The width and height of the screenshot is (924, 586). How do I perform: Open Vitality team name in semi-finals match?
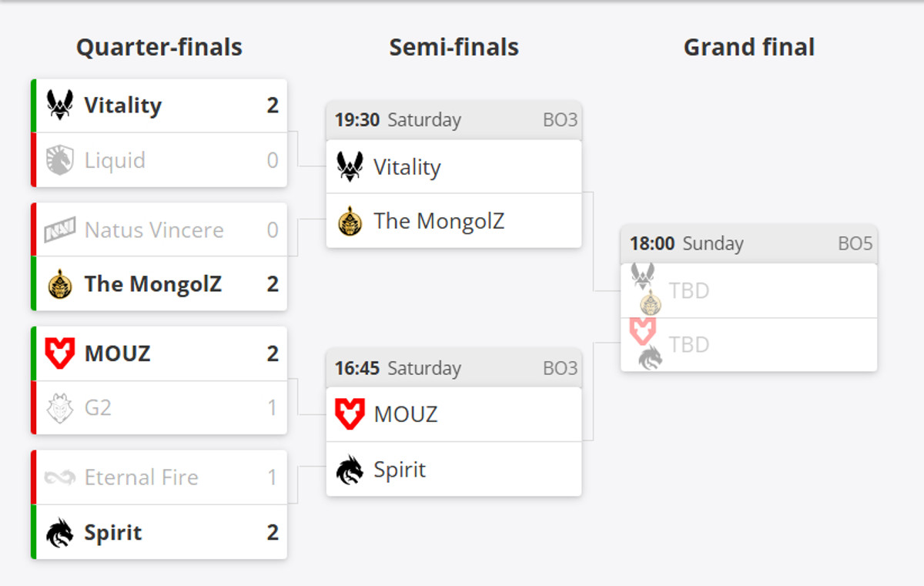(x=407, y=167)
